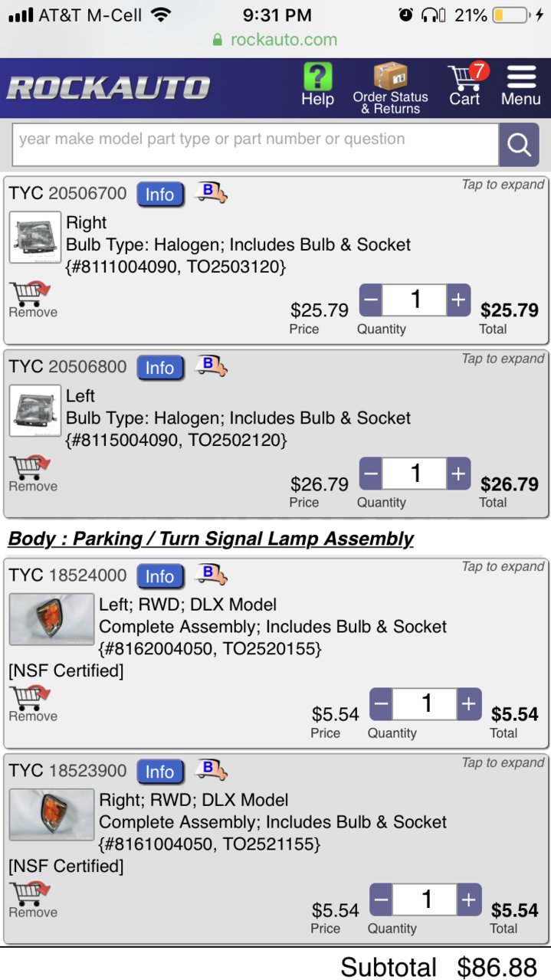Open the hamburger Menu
The width and height of the screenshot is (551, 980).
point(521,85)
